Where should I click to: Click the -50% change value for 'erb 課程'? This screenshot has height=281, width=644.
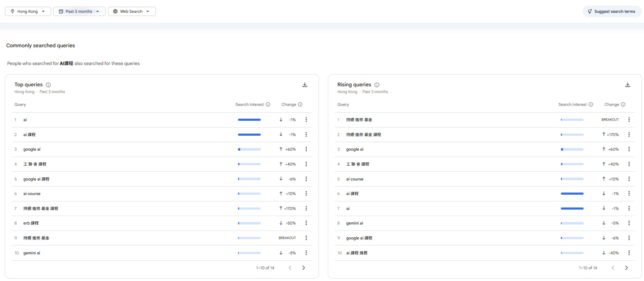point(291,223)
